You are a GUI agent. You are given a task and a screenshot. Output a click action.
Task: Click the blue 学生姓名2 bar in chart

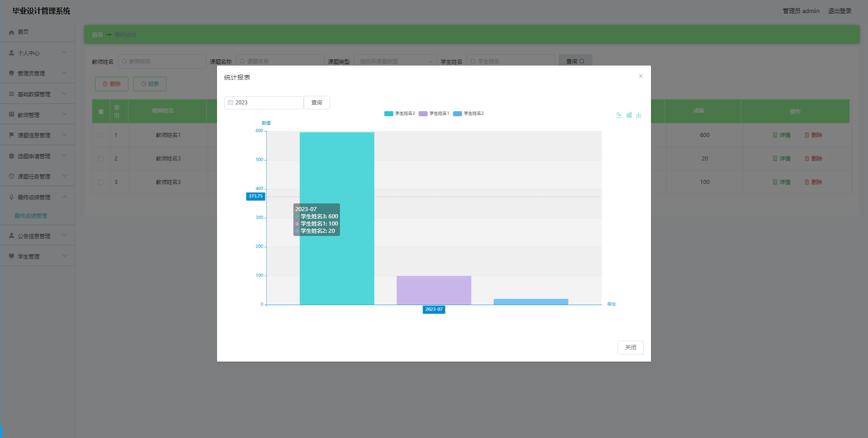tap(531, 302)
